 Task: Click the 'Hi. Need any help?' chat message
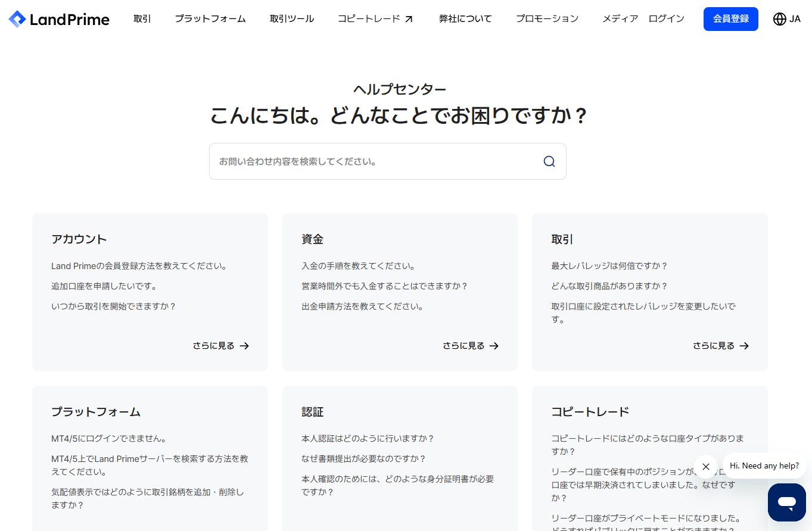764,466
